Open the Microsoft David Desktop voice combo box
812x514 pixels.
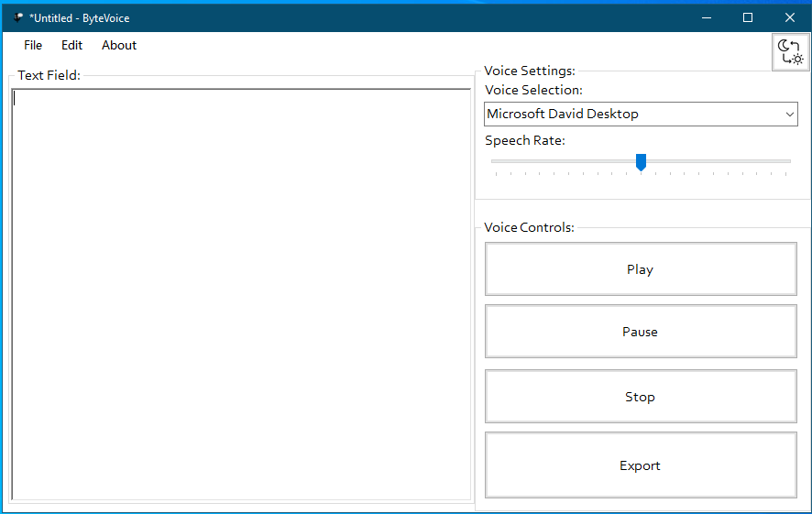point(641,114)
